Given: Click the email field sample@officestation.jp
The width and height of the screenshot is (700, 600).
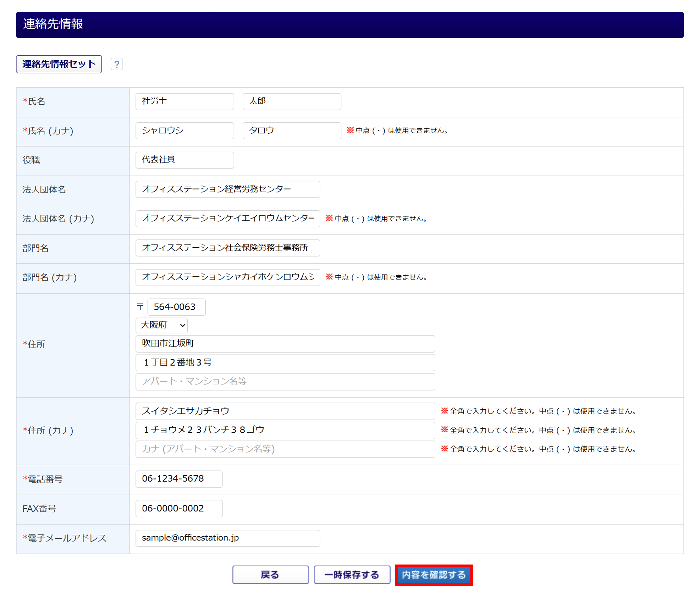Looking at the screenshot, I should [x=227, y=538].
